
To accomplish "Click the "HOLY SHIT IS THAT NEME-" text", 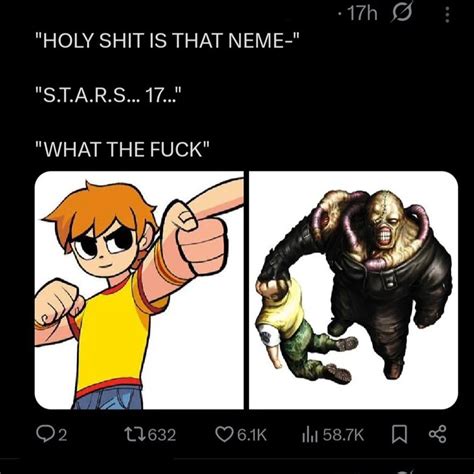I will [x=168, y=41].
